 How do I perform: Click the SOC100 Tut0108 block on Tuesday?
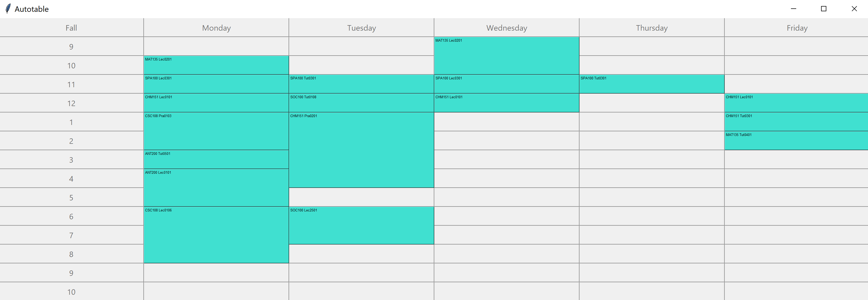tap(362, 103)
